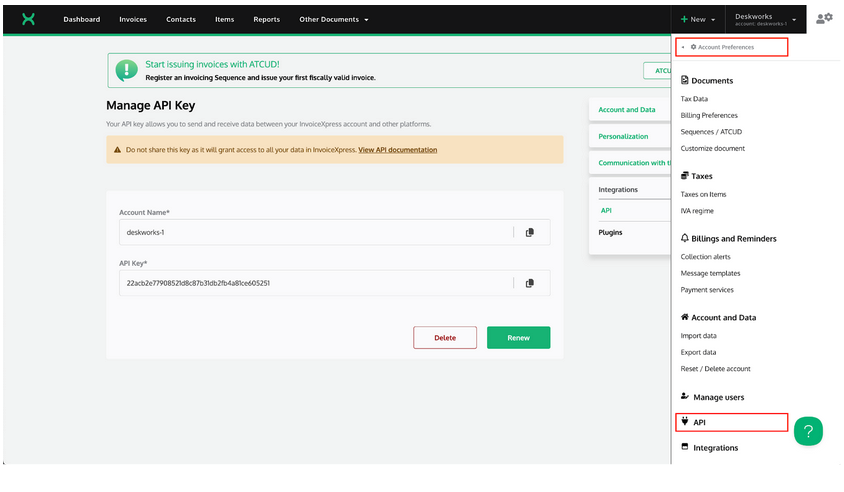Open Manage users in sidebar
This screenshot has width=844, height=492.
719,397
